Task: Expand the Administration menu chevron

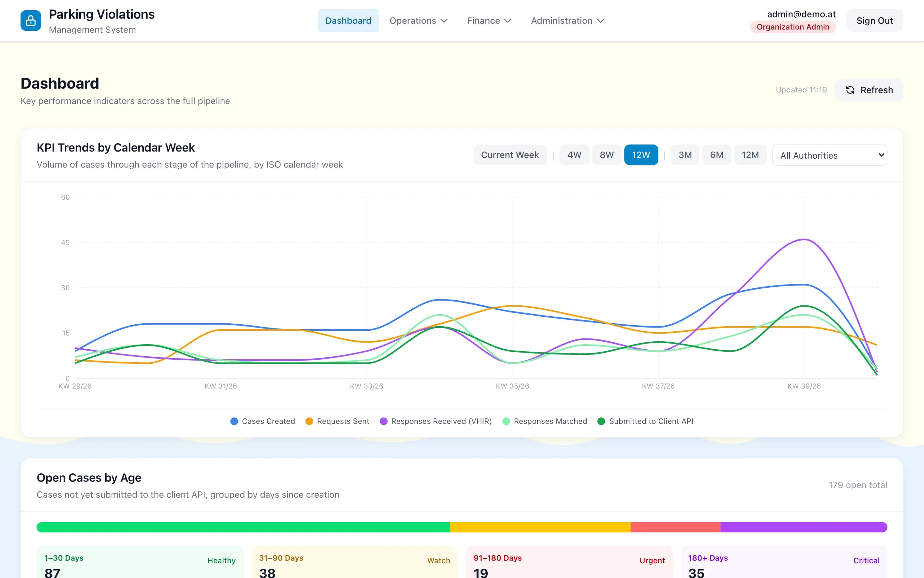Action: point(600,21)
